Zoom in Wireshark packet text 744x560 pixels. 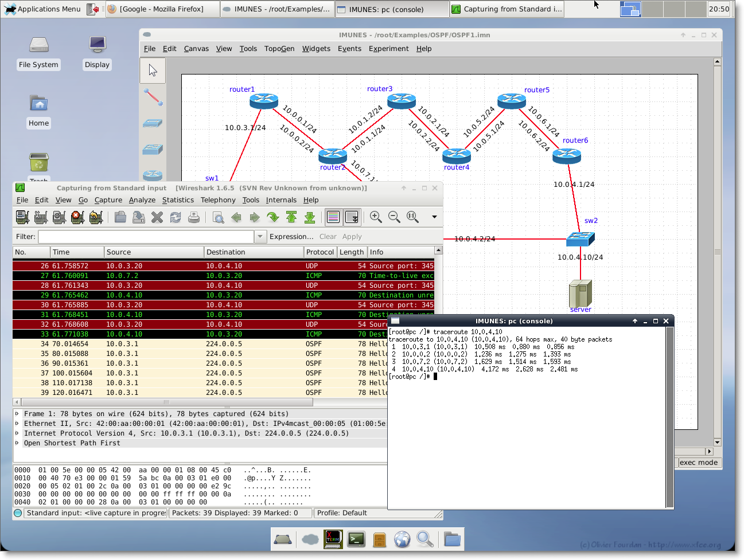point(376,217)
